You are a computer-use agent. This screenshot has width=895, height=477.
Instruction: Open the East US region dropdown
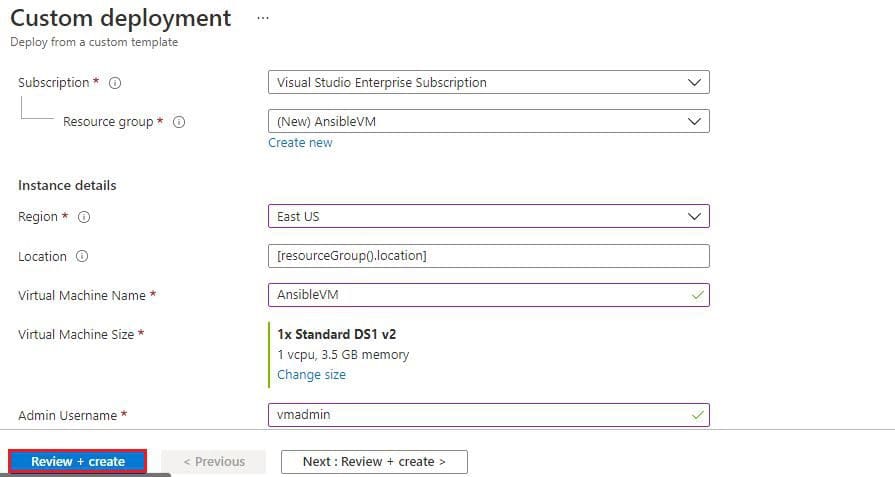tap(489, 216)
